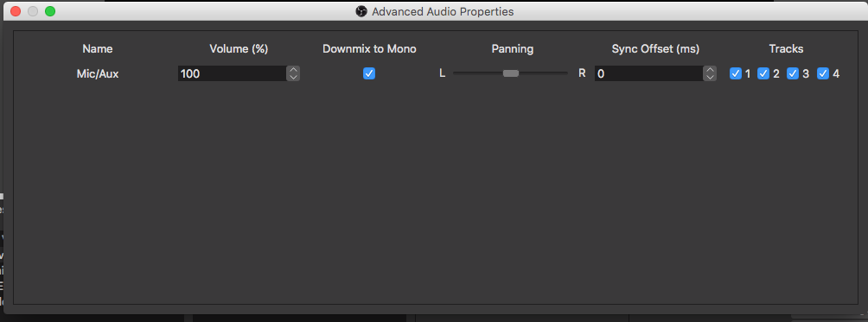The image size is (868, 322).
Task: Click the Downmix to Mono column header
Action: tap(369, 48)
